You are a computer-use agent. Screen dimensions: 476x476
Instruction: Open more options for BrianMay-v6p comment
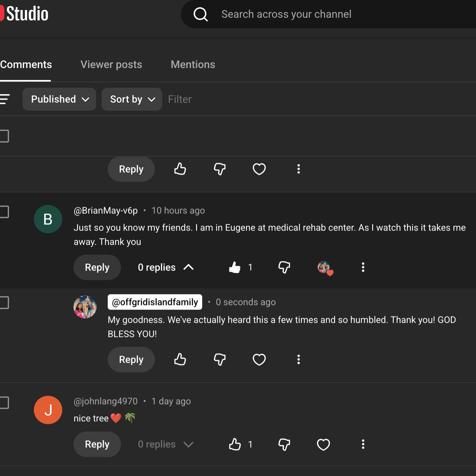(x=363, y=267)
